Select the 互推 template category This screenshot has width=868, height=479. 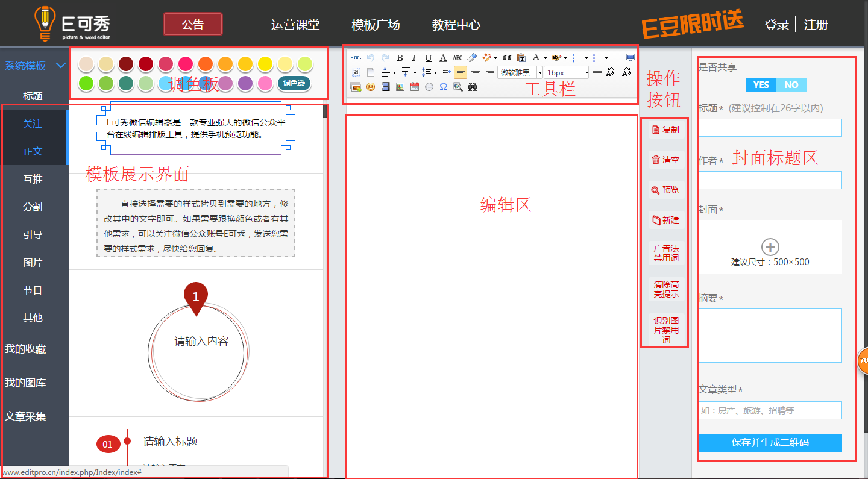pos(33,179)
